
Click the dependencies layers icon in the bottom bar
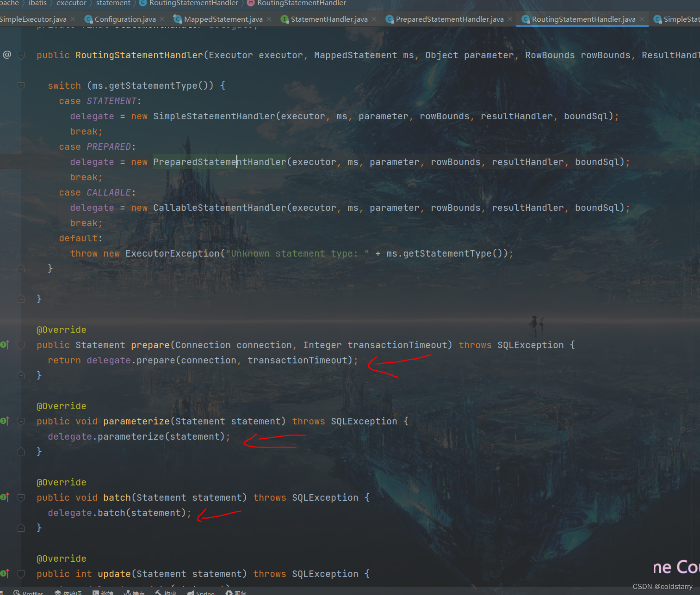tap(58, 593)
